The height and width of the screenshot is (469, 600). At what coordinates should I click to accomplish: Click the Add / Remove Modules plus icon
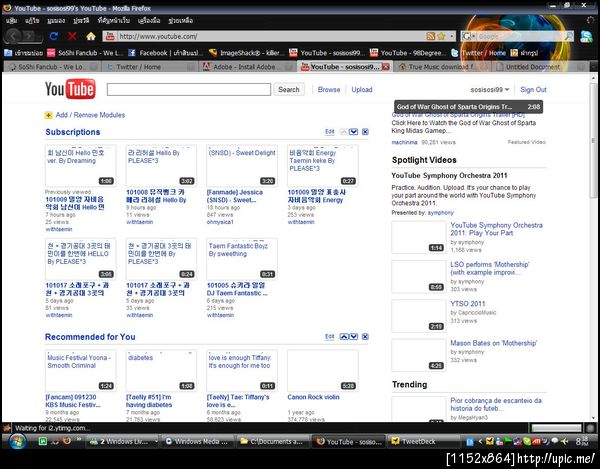click(48, 115)
